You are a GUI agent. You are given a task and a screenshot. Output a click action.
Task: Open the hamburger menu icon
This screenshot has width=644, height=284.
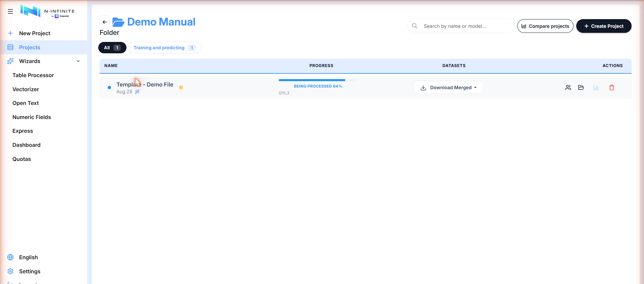pos(10,11)
